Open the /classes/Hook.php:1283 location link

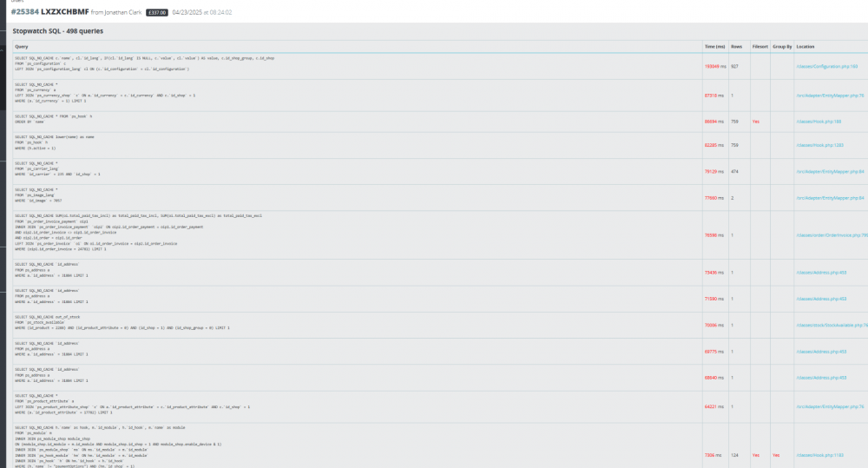[819, 145]
